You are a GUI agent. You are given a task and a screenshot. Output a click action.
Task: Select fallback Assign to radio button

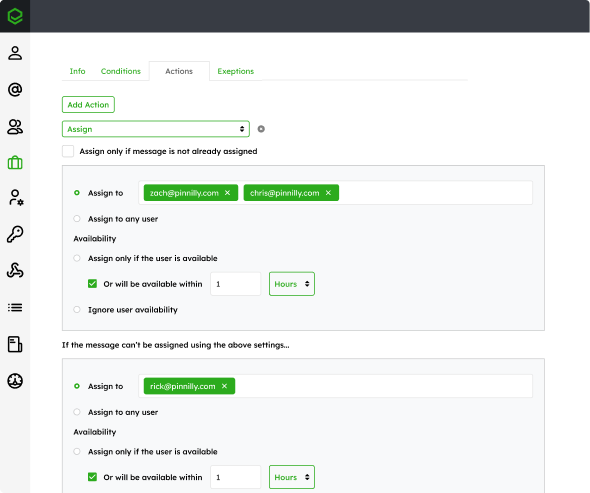[x=77, y=386]
